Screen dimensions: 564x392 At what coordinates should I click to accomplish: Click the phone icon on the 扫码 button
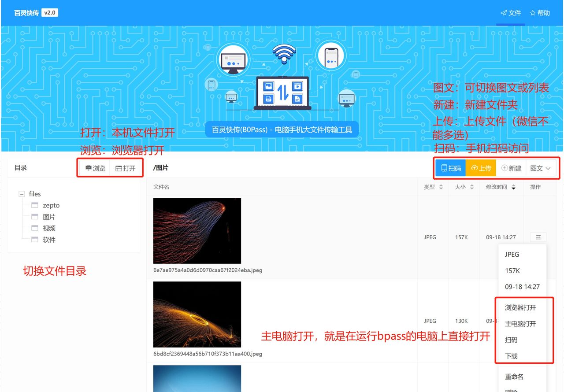pos(444,168)
